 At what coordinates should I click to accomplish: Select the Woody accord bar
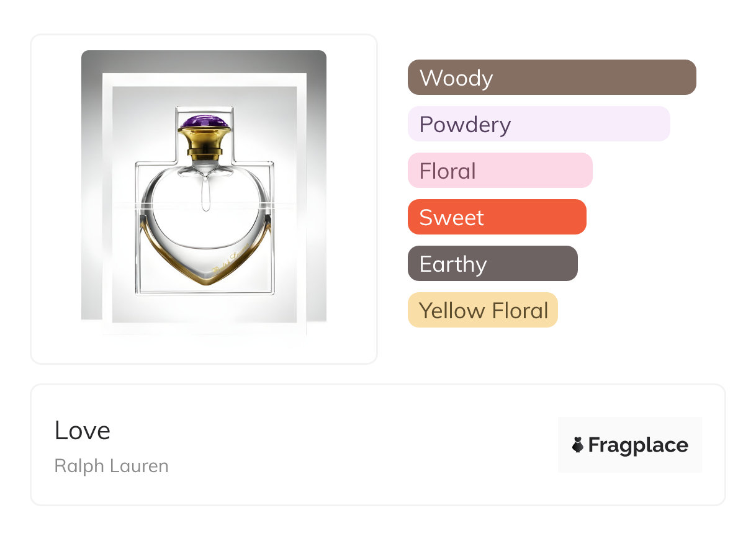click(x=551, y=78)
